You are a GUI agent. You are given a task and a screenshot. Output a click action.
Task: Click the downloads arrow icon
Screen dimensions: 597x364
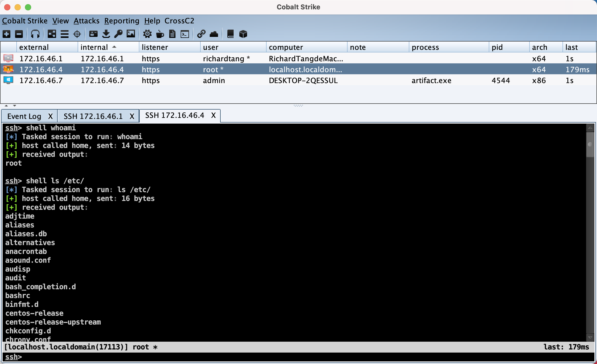point(106,34)
